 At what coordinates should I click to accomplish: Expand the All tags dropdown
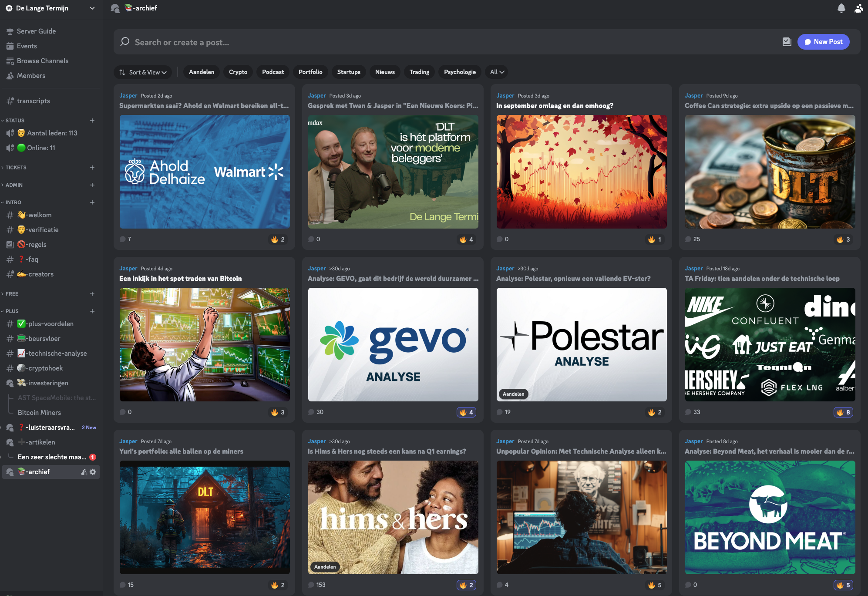497,72
